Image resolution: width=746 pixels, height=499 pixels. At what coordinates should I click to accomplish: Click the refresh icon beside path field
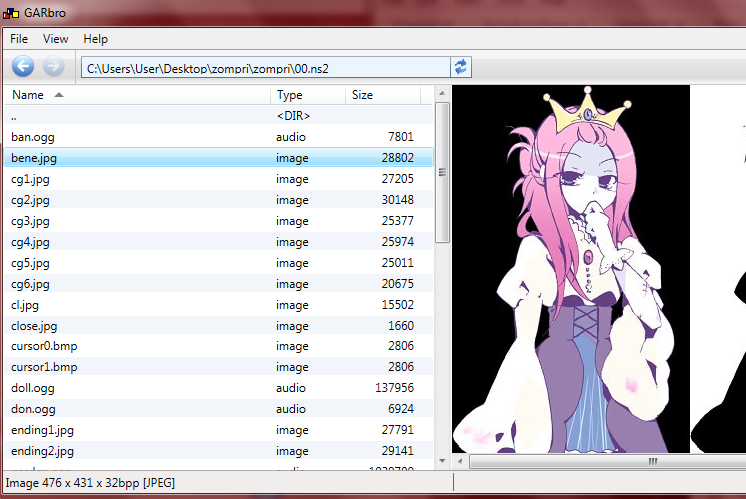(461, 67)
